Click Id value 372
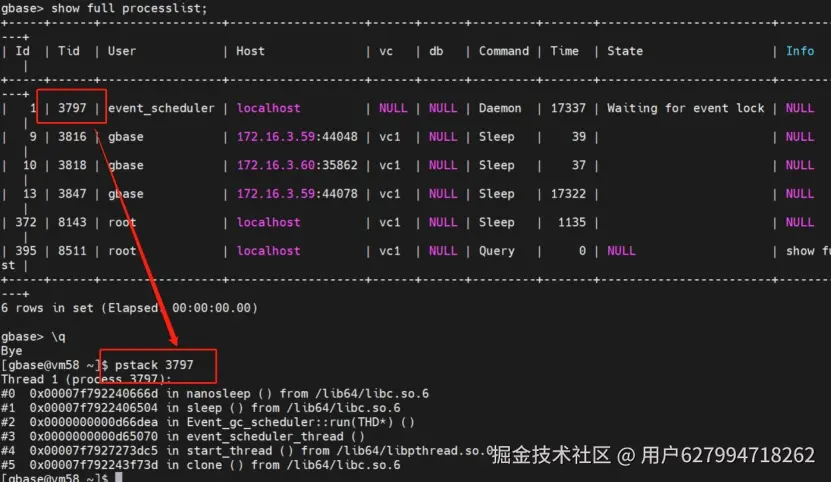This screenshot has width=831, height=482. coord(26,223)
